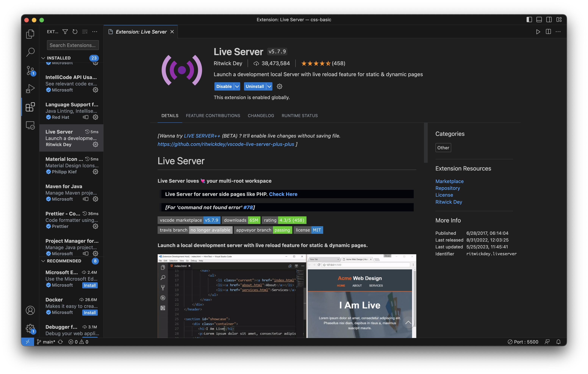Open the Explorer view icon

click(x=30, y=34)
